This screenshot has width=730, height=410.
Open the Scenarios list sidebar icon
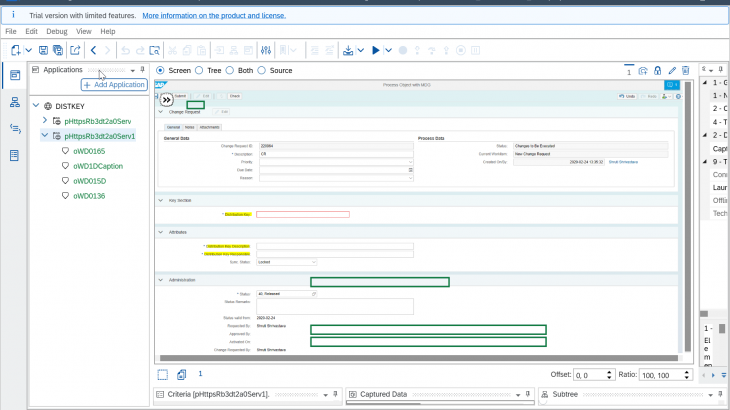pyautogui.click(x=15, y=128)
